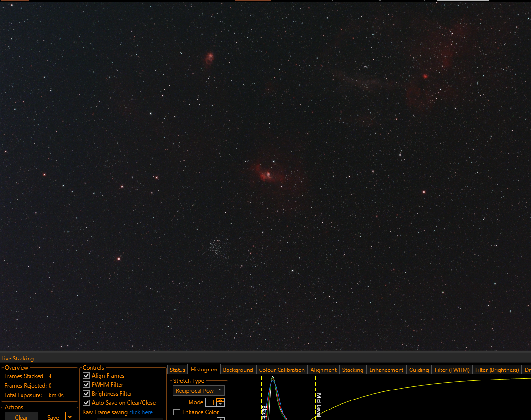Image resolution: width=531 pixels, height=420 pixels.
Task: Open the Guiding tab
Action: coord(419,370)
